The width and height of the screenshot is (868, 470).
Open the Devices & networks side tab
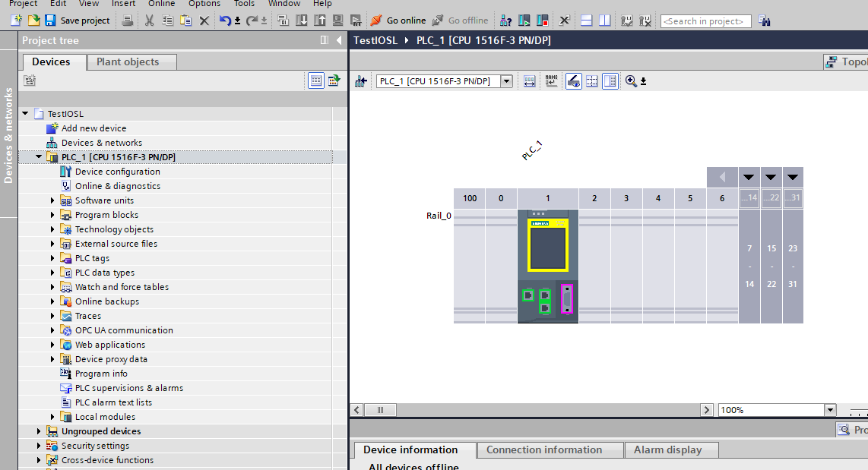pos(8,135)
